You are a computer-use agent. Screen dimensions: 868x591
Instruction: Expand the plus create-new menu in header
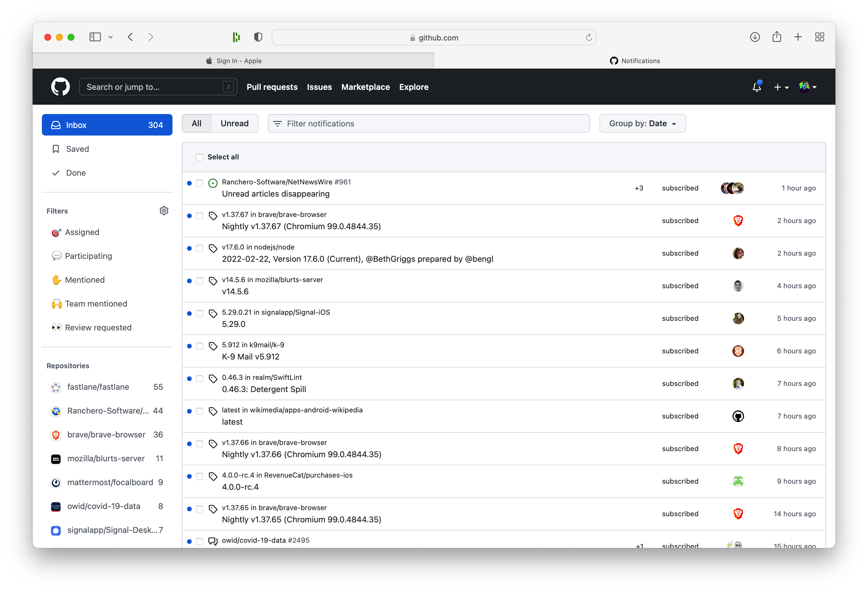coord(781,87)
